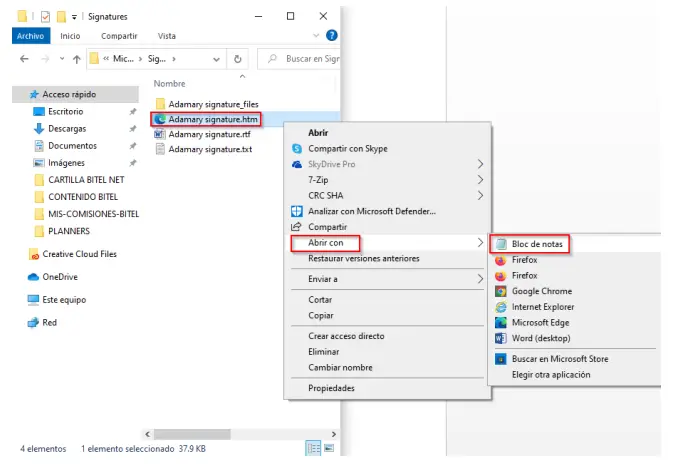Image resolution: width=680 pixels, height=472 pixels.
Task: Click the horizontal scrollbar thumb
Action: (192, 434)
